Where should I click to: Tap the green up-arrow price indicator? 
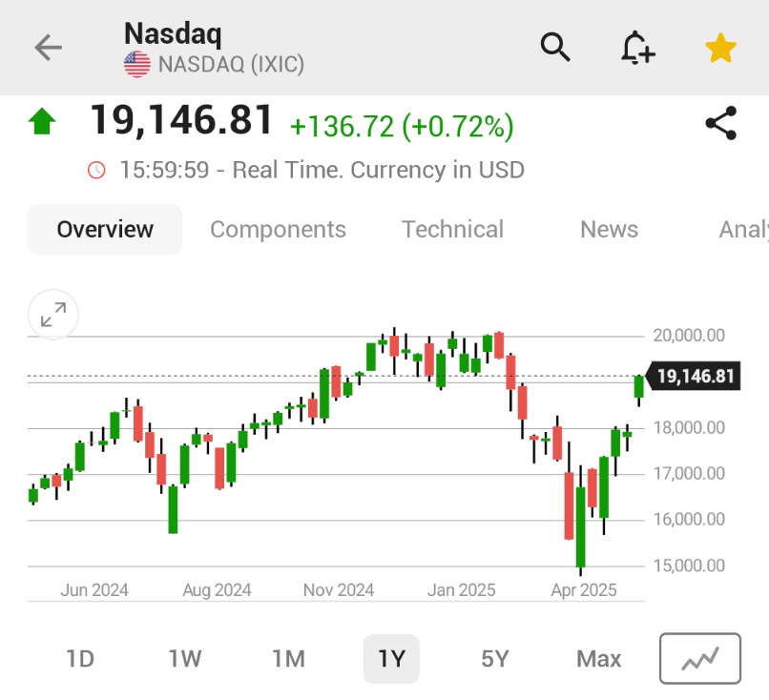(42, 121)
